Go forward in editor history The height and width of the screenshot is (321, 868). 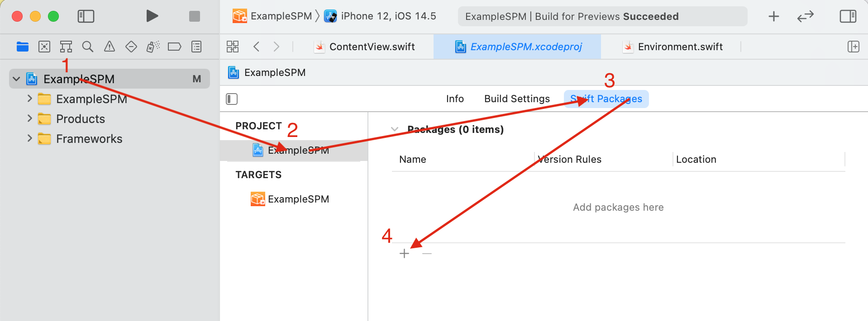[x=277, y=47]
